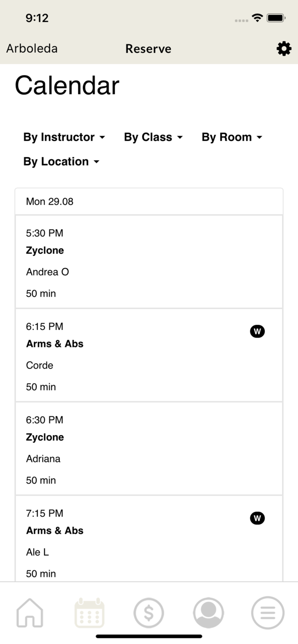The height and width of the screenshot is (644, 298).
Task: Select the Mon 29.08 date header
Action: coord(149,201)
